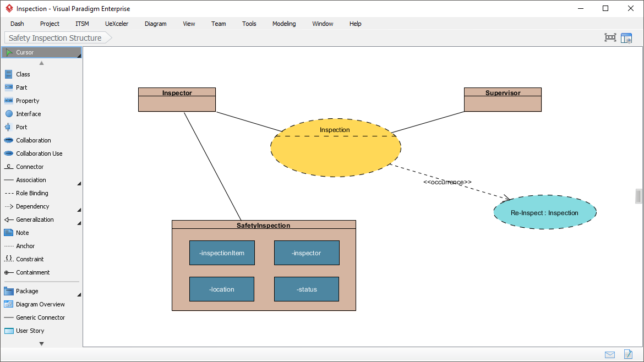Select the Class tool in palette
This screenshot has width=644, height=362.
[x=23, y=74]
